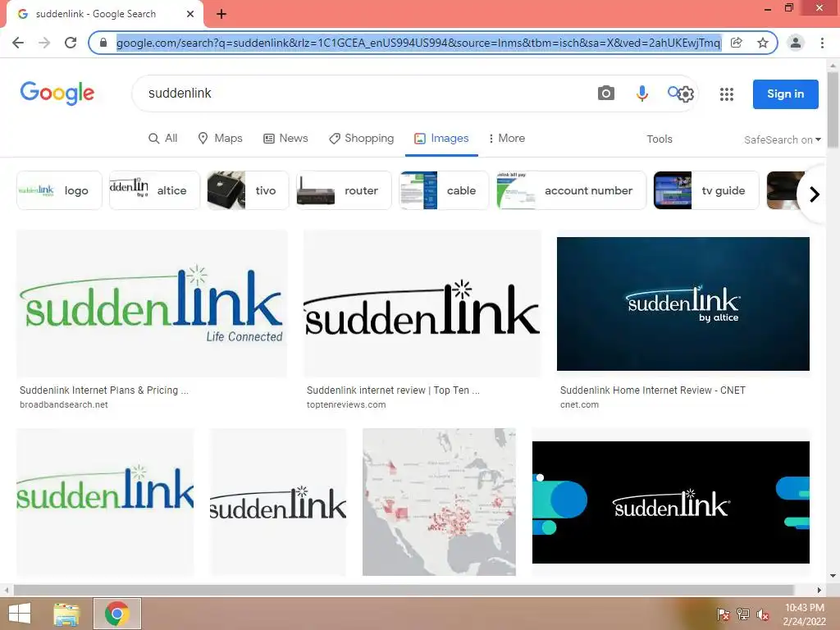Search by image using the camera icon
This screenshot has height=630, width=840.
(x=606, y=94)
